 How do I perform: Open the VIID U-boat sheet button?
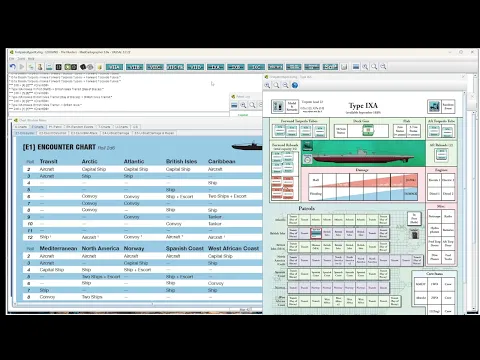click(195, 67)
